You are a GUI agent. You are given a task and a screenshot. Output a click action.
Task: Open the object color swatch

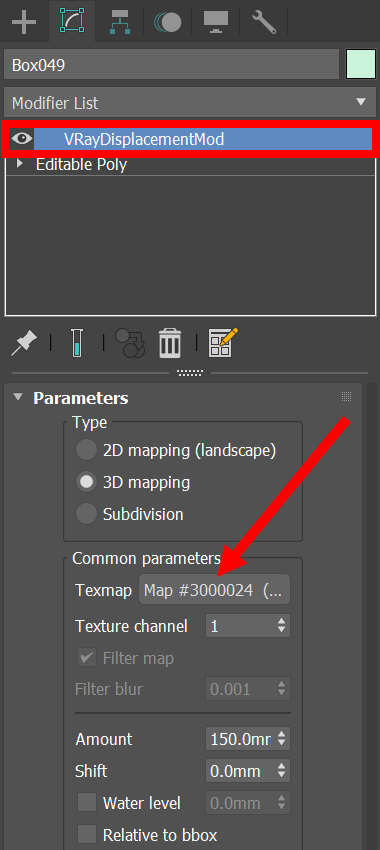pyautogui.click(x=361, y=65)
